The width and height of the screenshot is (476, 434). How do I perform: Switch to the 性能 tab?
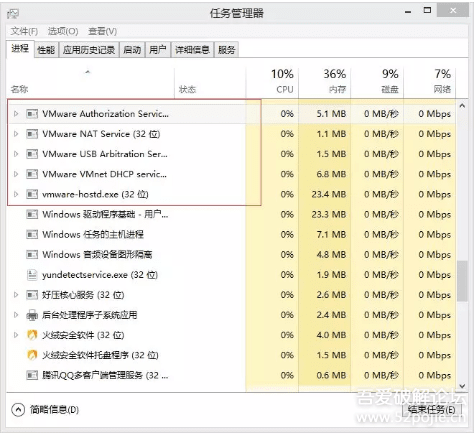(46, 50)
